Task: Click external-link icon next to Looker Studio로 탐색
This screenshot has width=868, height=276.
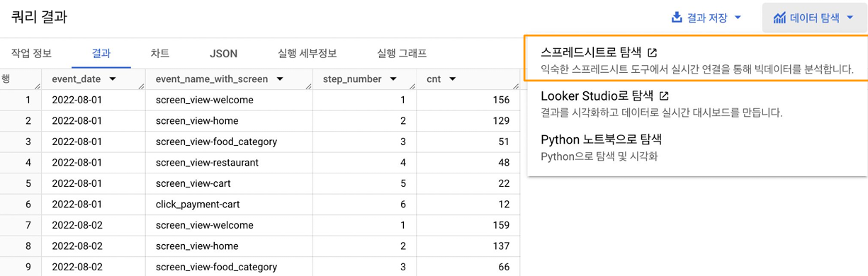Action: [x=664, y=96]
